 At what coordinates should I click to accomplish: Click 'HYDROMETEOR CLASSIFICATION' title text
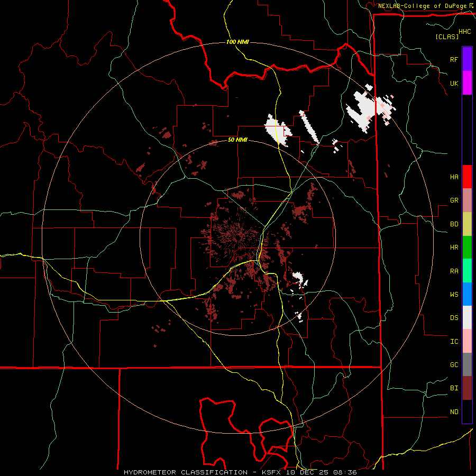coord(186,472)
